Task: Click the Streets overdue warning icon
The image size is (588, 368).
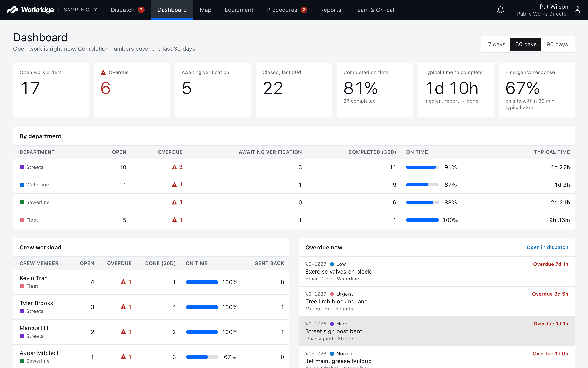Action: [174, 167]
